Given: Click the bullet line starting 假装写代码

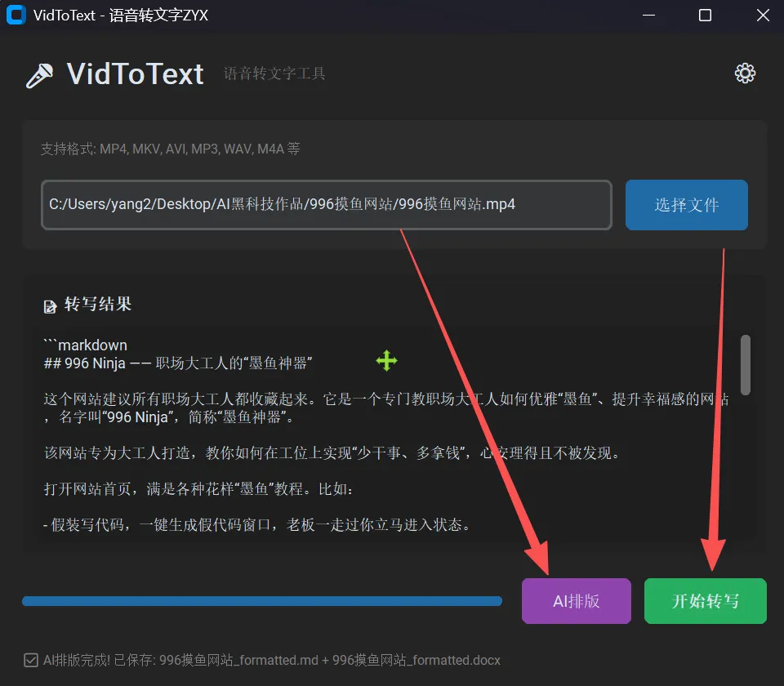Looking at the screenshot, I should coord(257,524).
